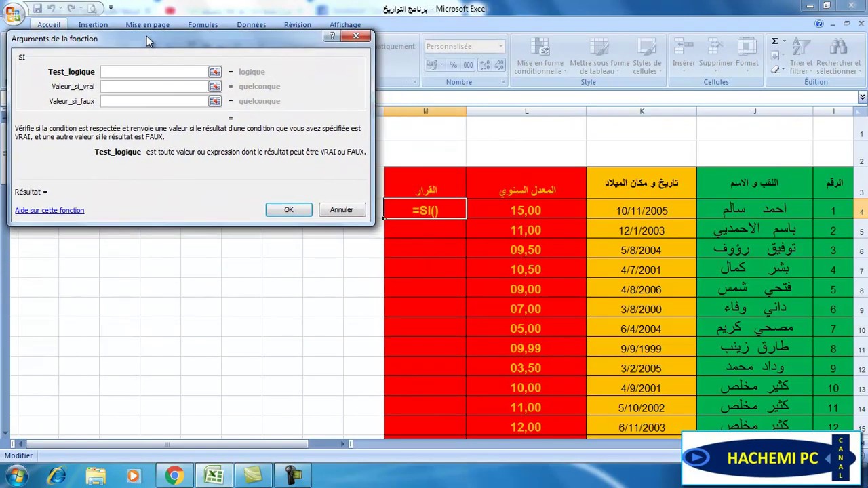868x488 pixels.
Task: Click the Supprimer cells button
Action: coord(715,54)
